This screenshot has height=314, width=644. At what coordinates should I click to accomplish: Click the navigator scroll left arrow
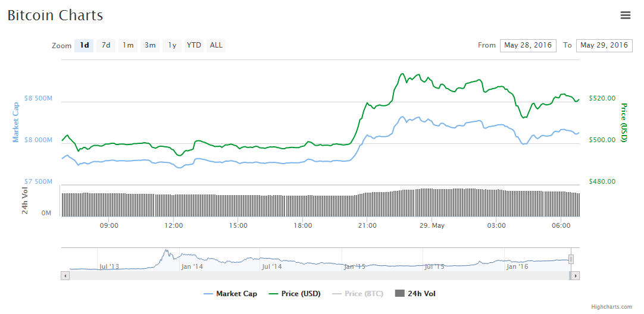[x=65, y=276]
